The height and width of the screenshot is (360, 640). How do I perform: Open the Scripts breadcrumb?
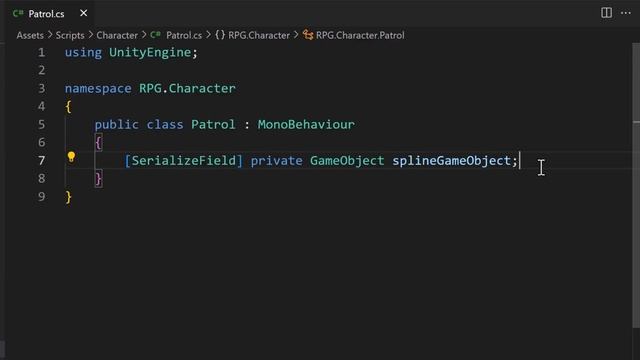(70, 35)
